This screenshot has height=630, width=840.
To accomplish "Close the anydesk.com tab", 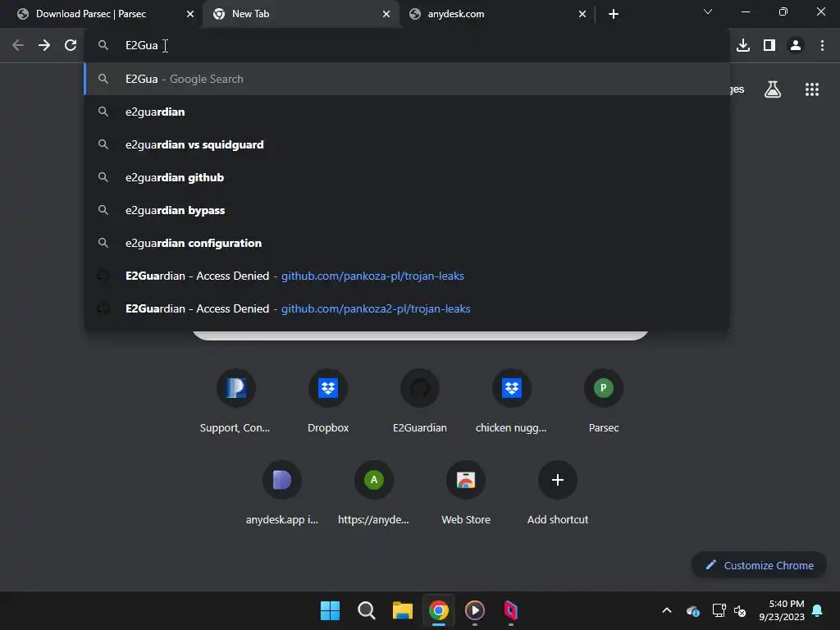I will [582, 15].
